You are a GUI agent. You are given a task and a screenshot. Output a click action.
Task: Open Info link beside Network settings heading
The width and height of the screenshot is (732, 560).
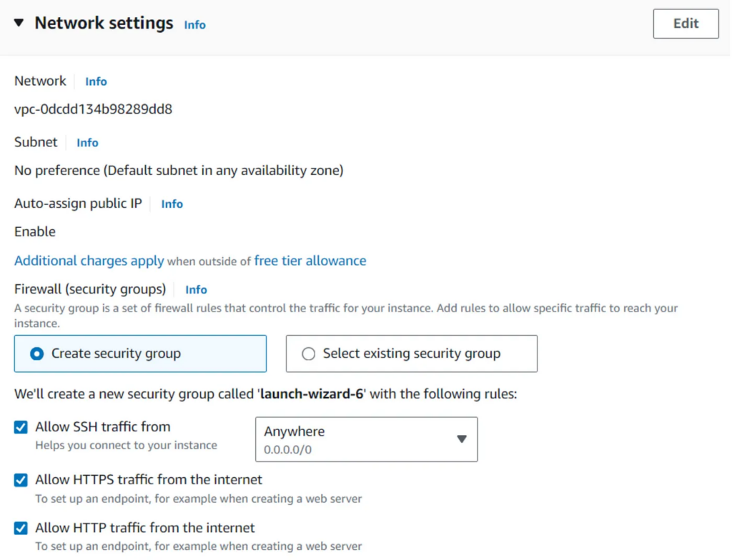point(194,25)
